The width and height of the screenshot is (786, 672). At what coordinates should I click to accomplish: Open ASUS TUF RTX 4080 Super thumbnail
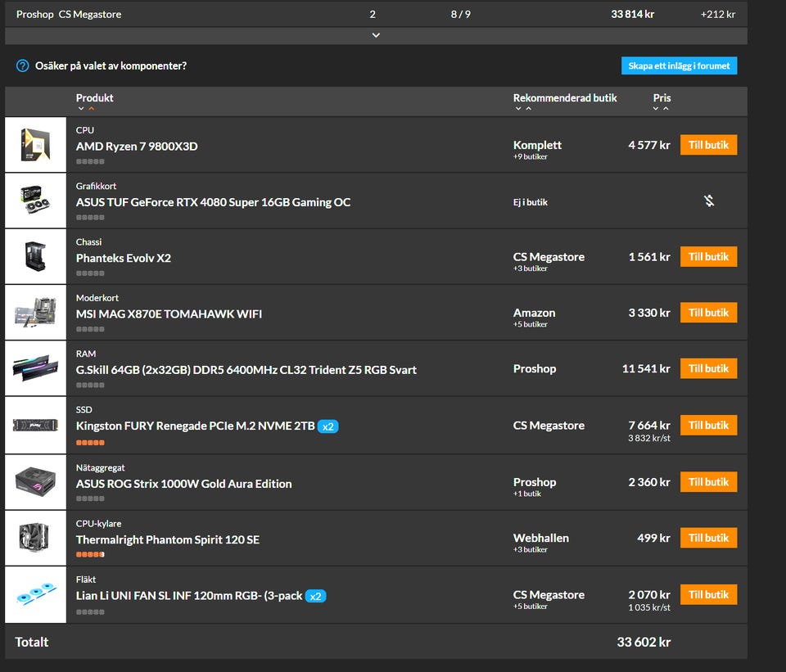click(35, 201)
